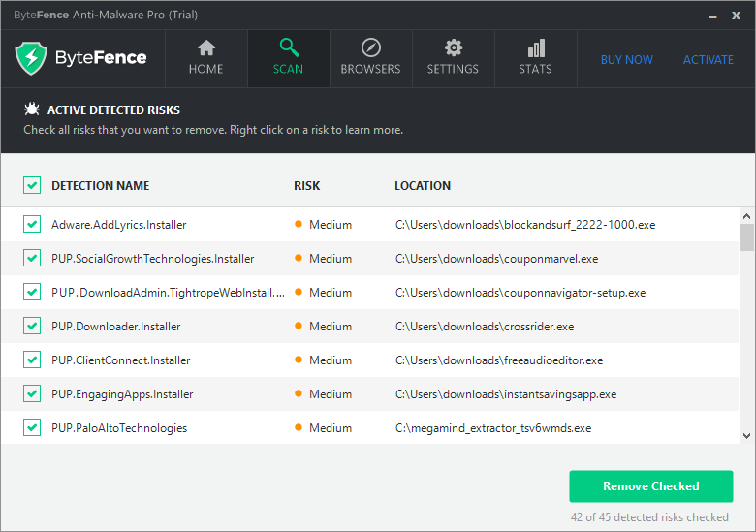Click the scrollbar up arrow
The width and height of the screenshot is (756, 532).
(747, 216)
